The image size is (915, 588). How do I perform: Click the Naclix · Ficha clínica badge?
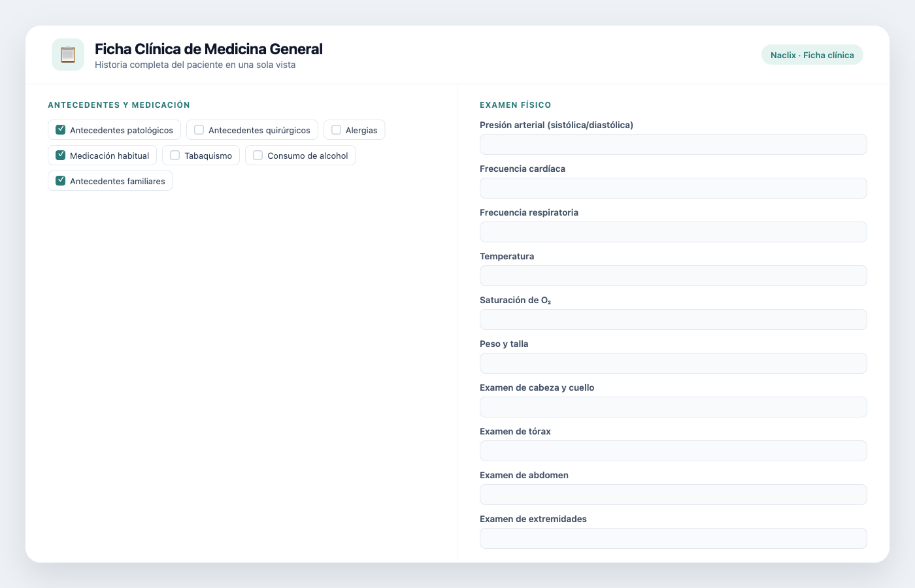[x=812, y=55]
